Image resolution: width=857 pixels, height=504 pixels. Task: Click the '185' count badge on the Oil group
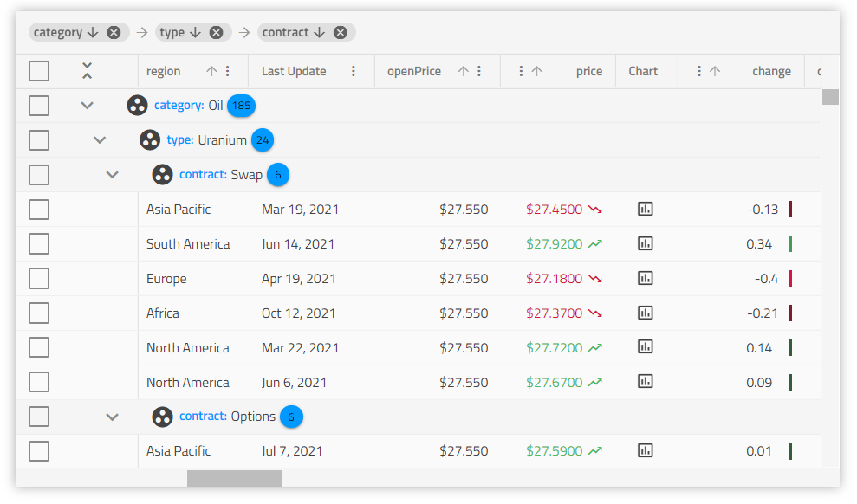pyautogui.click(x=241, y=106)
